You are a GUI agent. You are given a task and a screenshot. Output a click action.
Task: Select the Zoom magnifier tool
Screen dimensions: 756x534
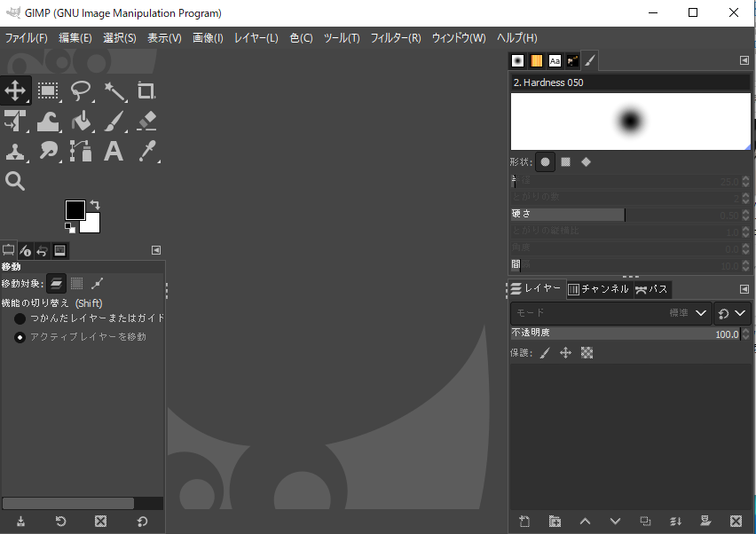pyautogui.click(x=15, y=180)
